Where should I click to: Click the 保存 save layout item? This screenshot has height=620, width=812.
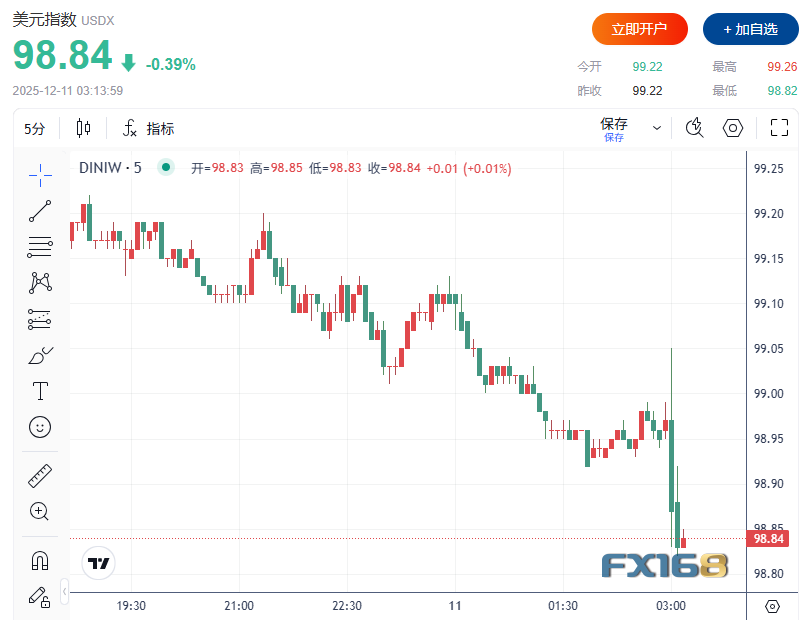coord(614,128)
